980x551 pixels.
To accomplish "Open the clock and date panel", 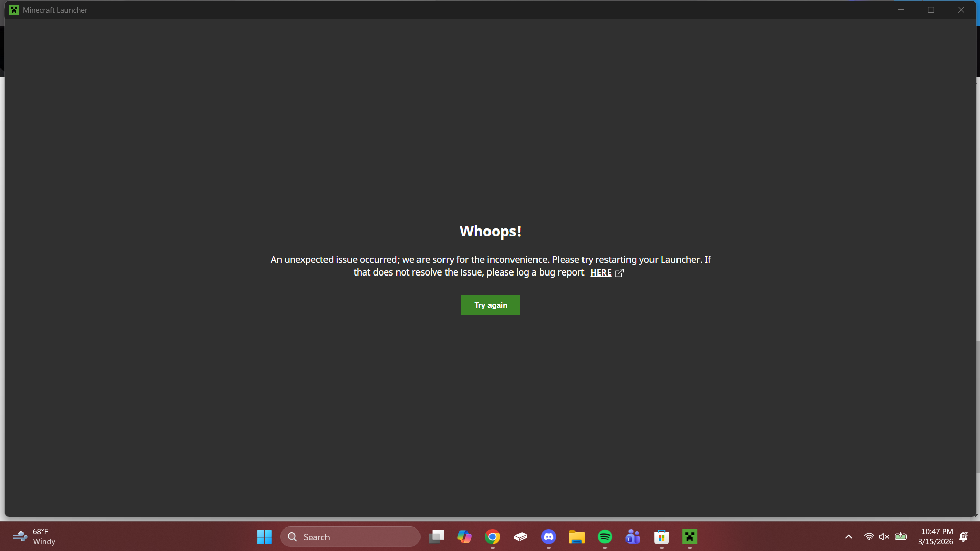I will (x=936, y=537).
